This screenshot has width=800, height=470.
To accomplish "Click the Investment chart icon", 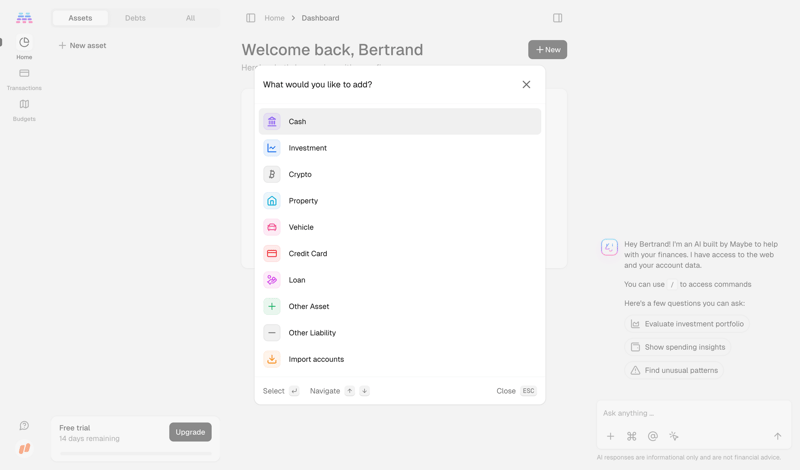I will 271,148.
